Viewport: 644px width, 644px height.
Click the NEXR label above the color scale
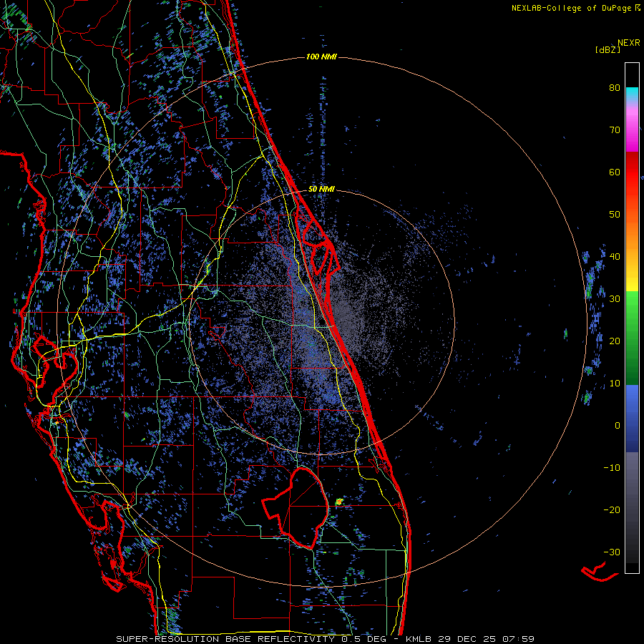point(628,43)
